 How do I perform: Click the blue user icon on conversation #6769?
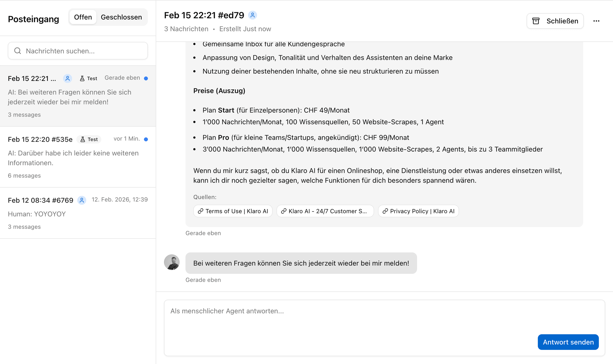82,200
